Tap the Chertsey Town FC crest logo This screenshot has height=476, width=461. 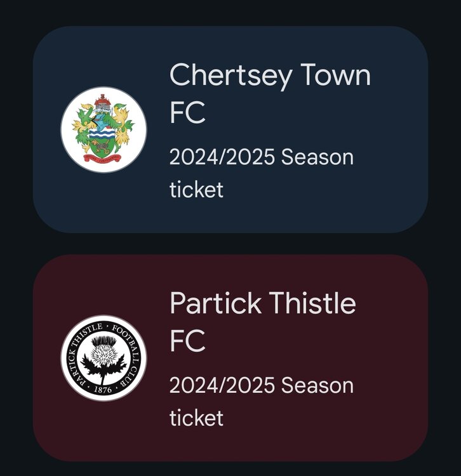(104, 129)
